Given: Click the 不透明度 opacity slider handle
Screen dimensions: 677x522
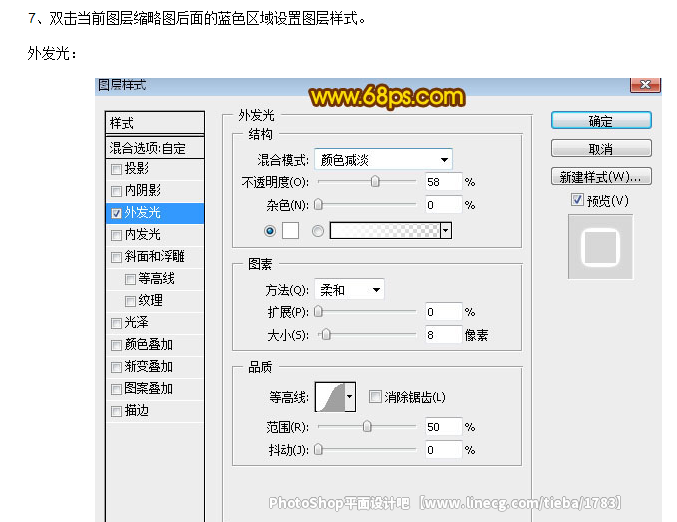Looking at the screenshot, I should [x=375, y=182].
